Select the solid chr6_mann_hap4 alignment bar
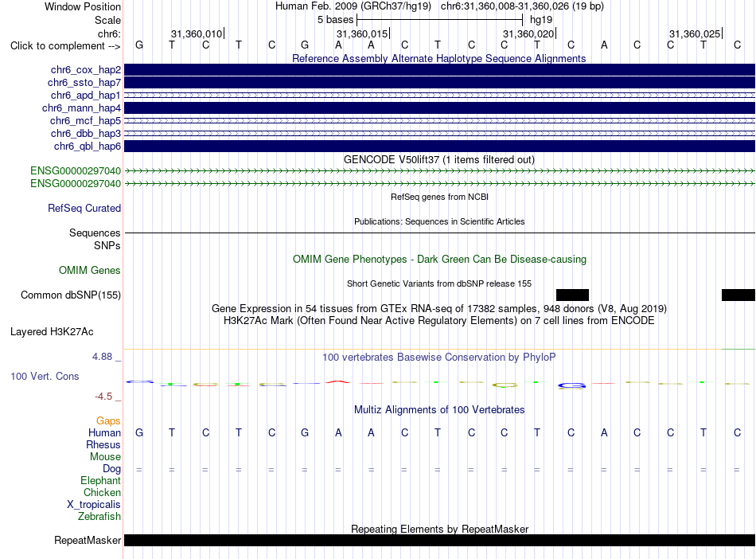 440,108
